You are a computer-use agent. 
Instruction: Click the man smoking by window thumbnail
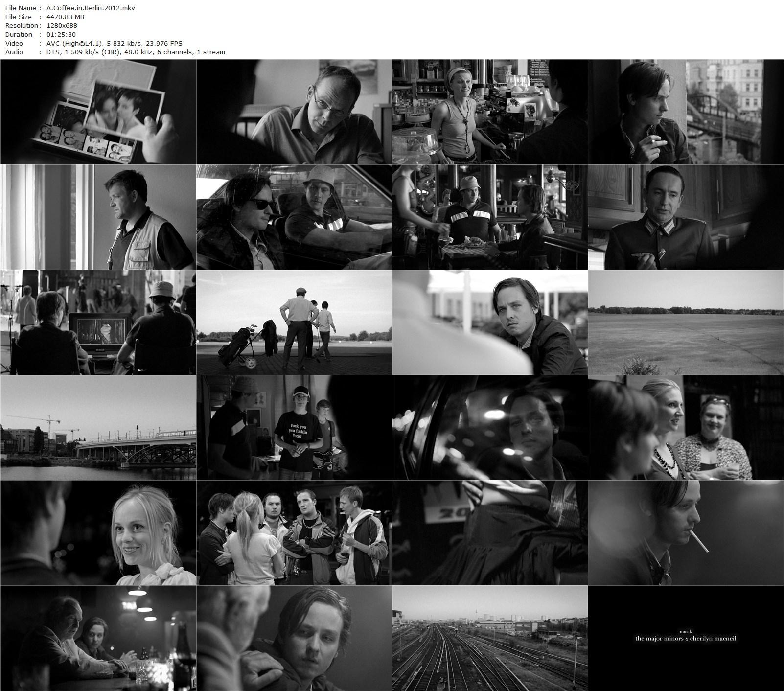tap(685, 113)
